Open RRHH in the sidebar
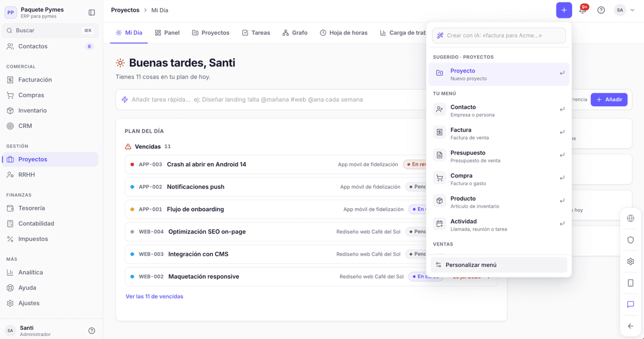Screen dimensions: 644x339 (51, 175)
